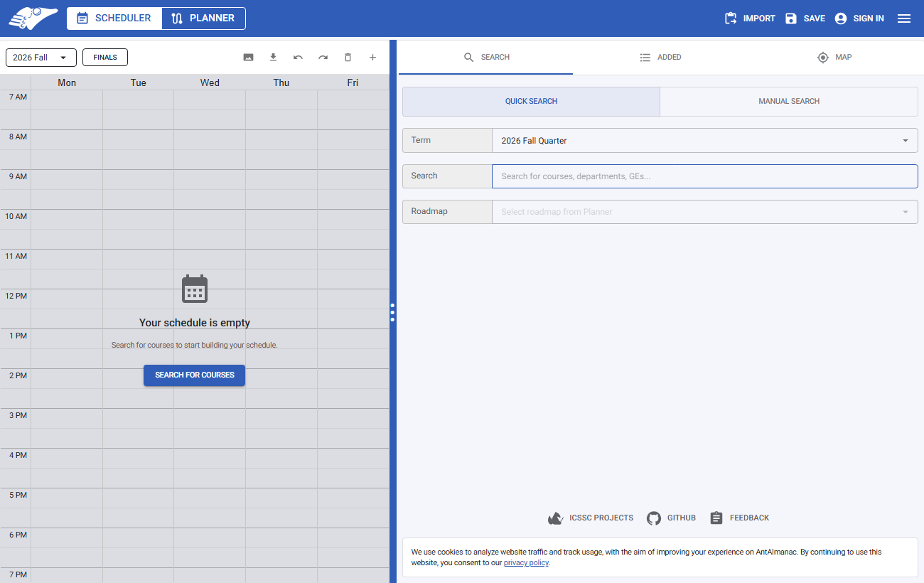Screen dimensions: 924x583
Task: Click the panel divider drag handle
Action: coord(392,313)
